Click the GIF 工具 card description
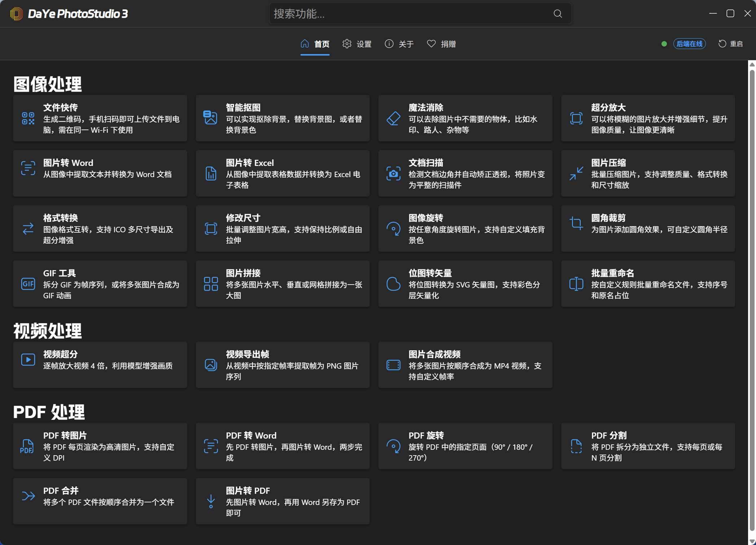Viewport: 756px width, 545px height. [x=111, y=290]
